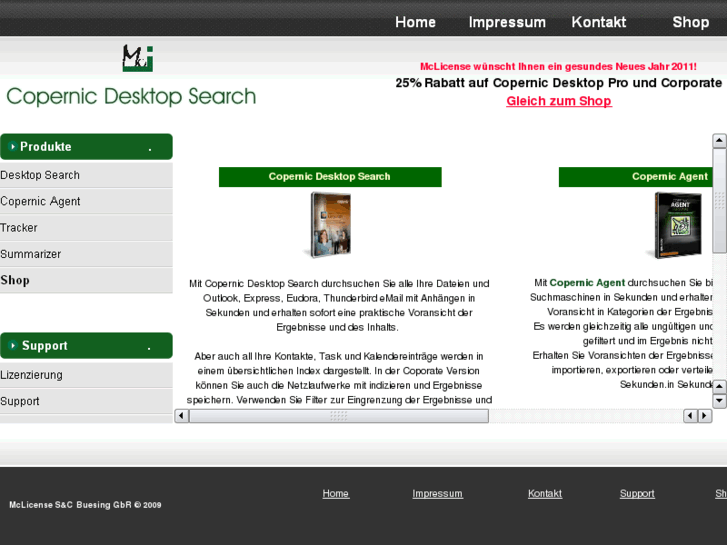Click the left arrow in the horizontal scrollbar's right arrow pair
The height and width of the screenshot is (545, 727).
(x=690, y=416)
